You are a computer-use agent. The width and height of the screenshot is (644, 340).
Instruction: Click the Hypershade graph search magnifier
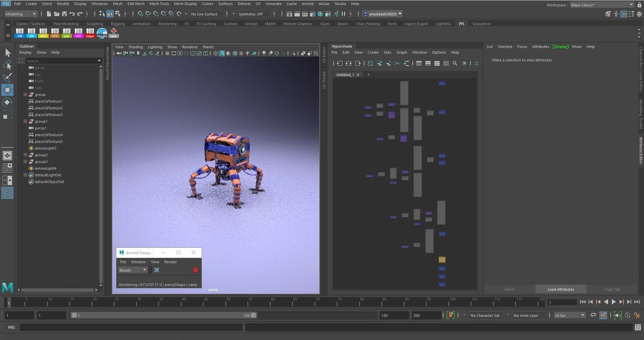tap(455, 63)
